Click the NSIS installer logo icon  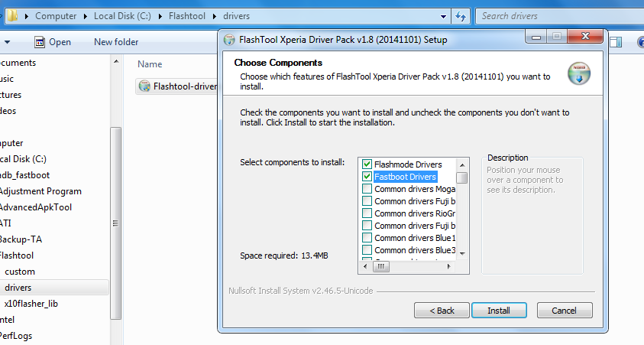click(x=579, y=73)
